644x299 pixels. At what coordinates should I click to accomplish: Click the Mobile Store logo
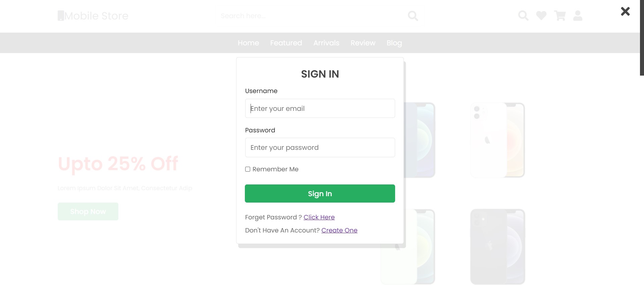pos(93,16)
